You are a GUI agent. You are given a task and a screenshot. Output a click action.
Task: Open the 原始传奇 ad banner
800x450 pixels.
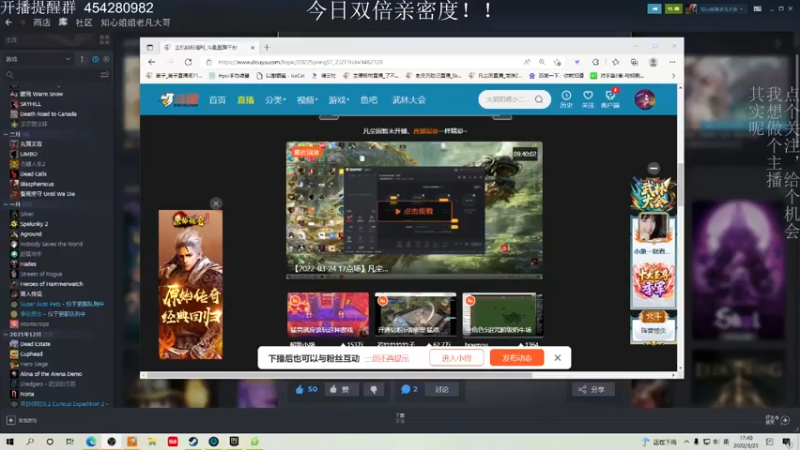coord(190,285)
